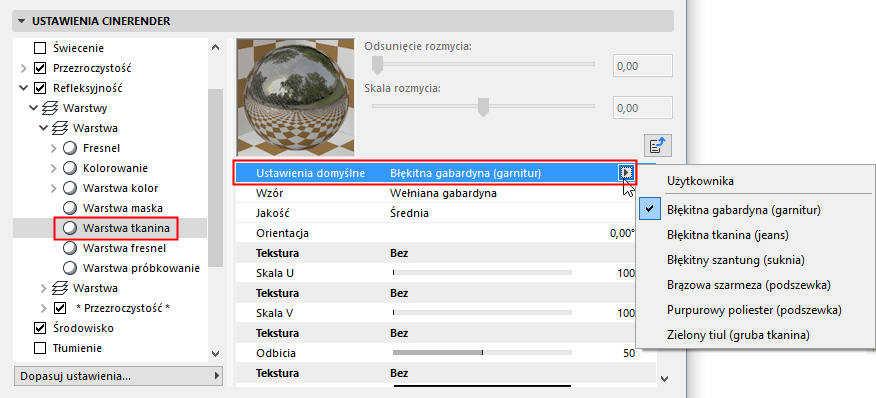
Task: Toggle the Refleksyjność checkbox
Action: point(40,88)
